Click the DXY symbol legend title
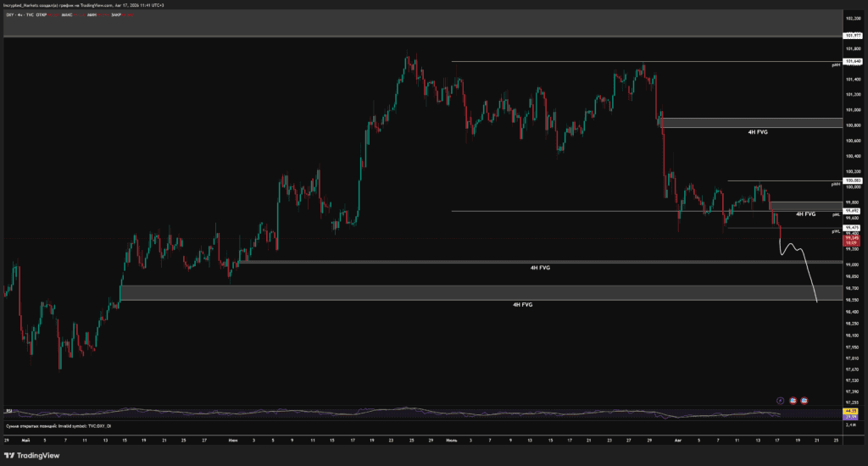The image size is (868, 466). click(19, 15)
